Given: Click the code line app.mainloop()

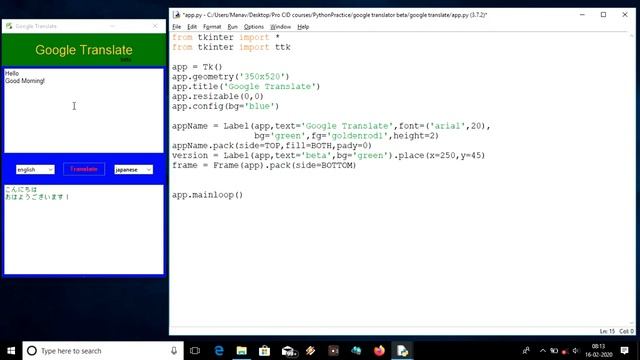Looking at the screenshot, I should pyautogui.click(x=207, y=195).
